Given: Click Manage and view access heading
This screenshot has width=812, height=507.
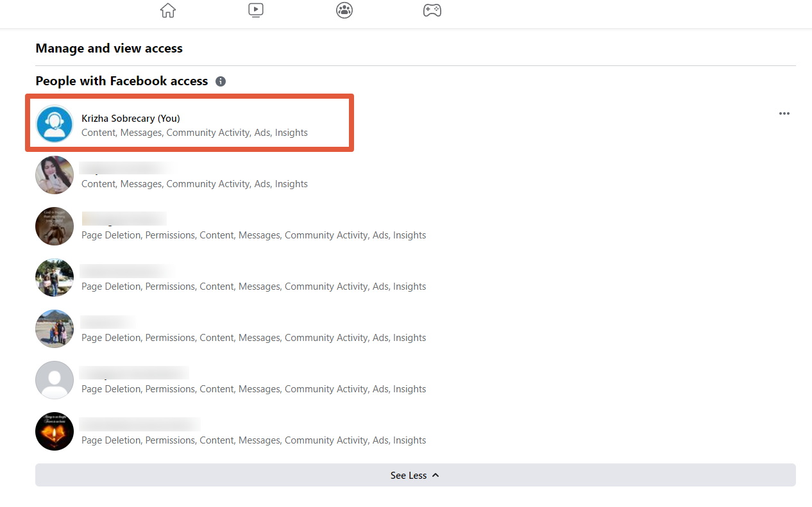Looking at the screenshot, I should [109, 48].
